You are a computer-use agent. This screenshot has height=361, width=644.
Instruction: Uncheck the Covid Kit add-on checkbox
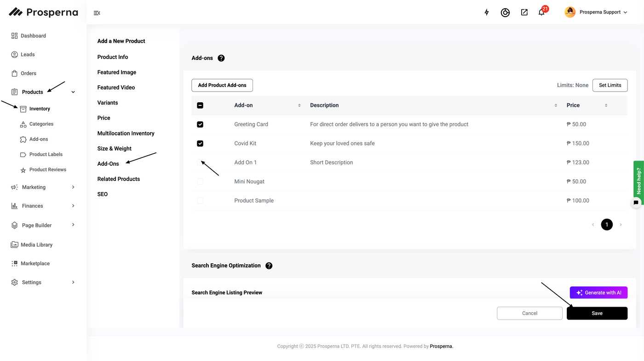pos(200,143)
